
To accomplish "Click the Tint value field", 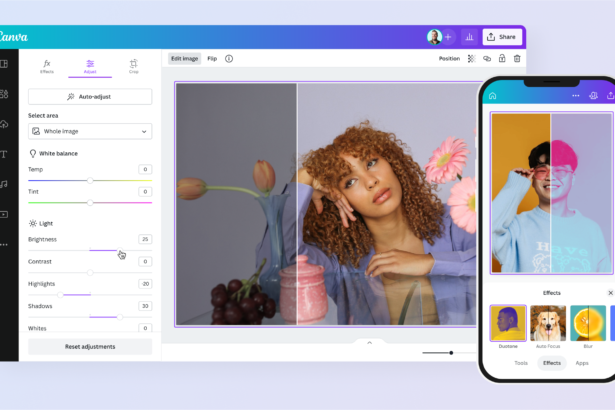I will point(145,191).
